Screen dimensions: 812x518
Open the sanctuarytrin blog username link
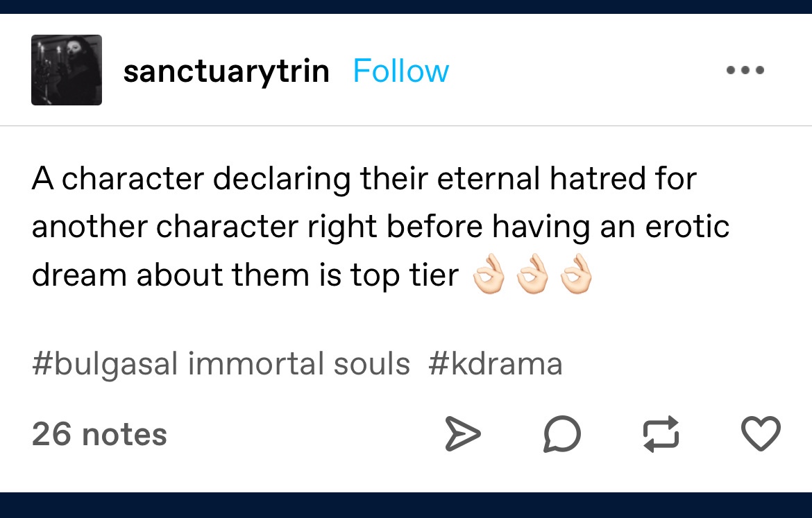tap(226, 71)
